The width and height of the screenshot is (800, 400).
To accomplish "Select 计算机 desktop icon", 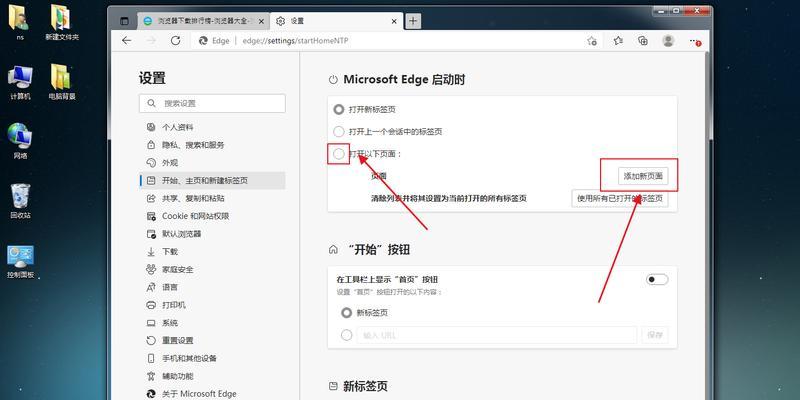I will point(20,82).
